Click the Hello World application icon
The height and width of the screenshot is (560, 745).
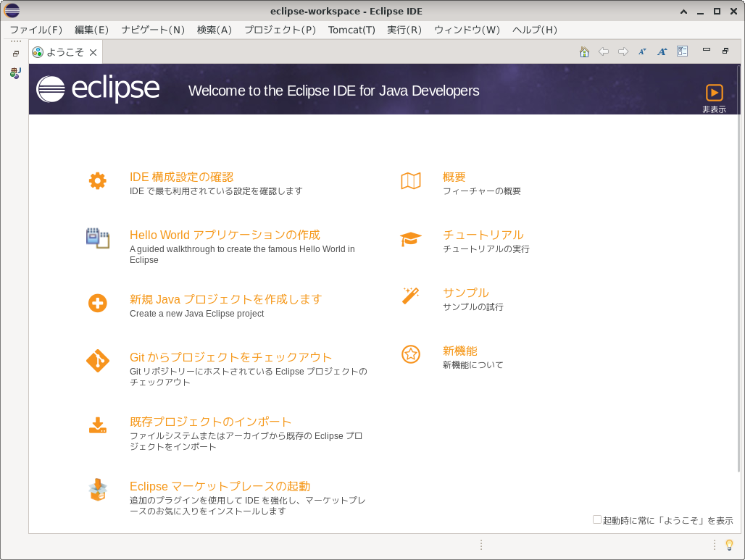[97, 238]
